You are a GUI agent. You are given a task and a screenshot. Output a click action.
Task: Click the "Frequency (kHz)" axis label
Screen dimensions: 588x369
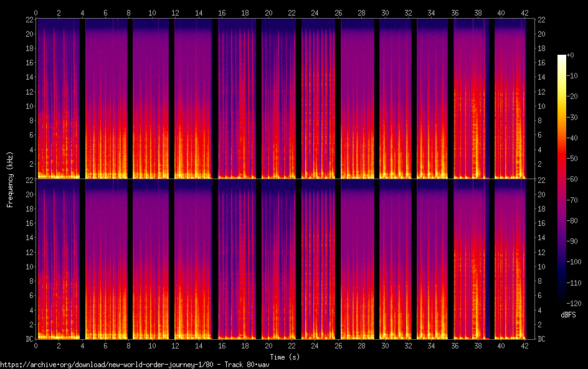point(10,179)
